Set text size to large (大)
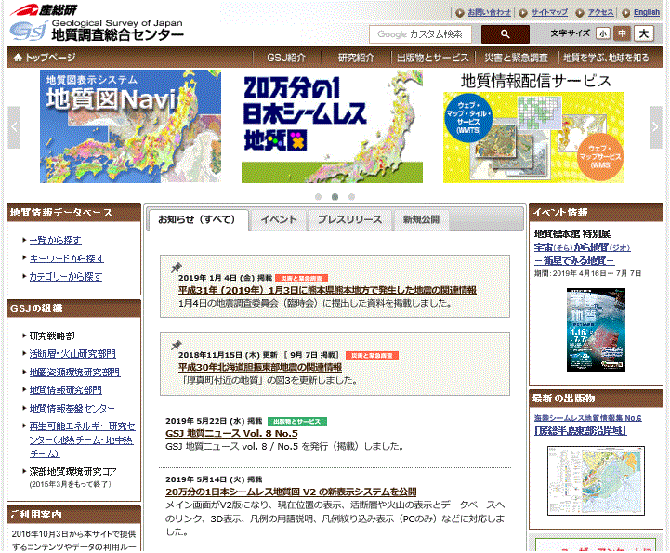The width and height of the screenshot is (670, 553). (644, 33)
